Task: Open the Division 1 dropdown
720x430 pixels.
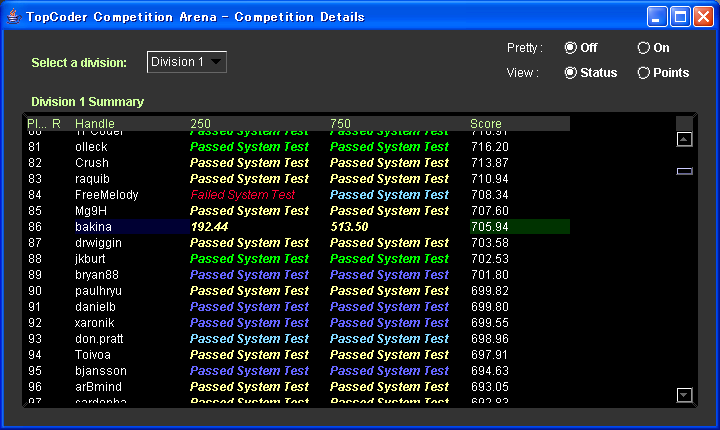Action: click(x=186, y=62)
